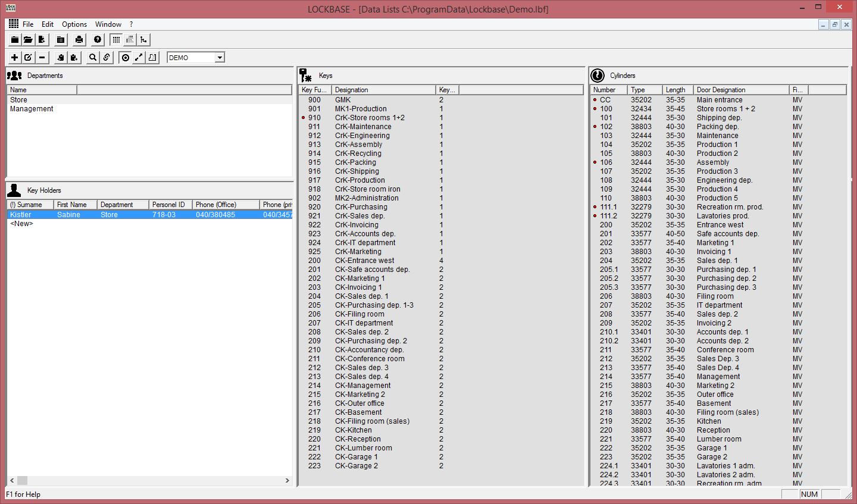This screenshot has height=504, width=857.
Task: Click the import file toolbar icon
Action: coord(41,40)
